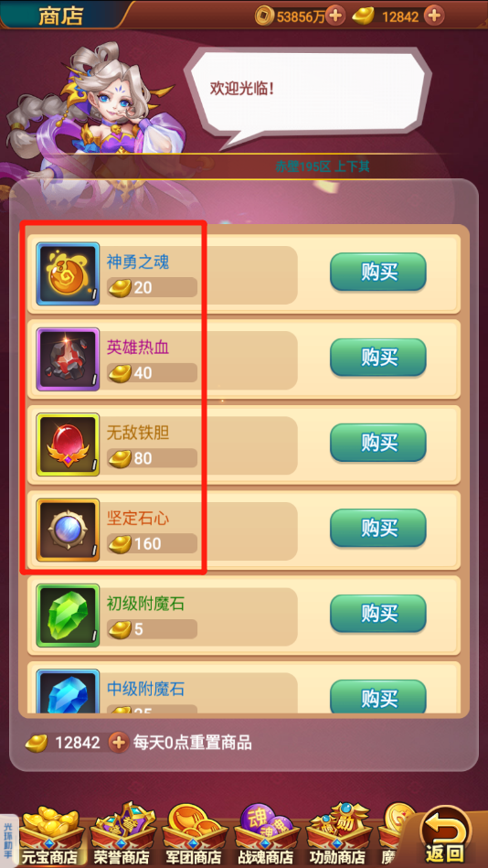Select the 初级附魔石 green gem icon
The width and height of the screenshot is (488, 868).
point(68,616)
